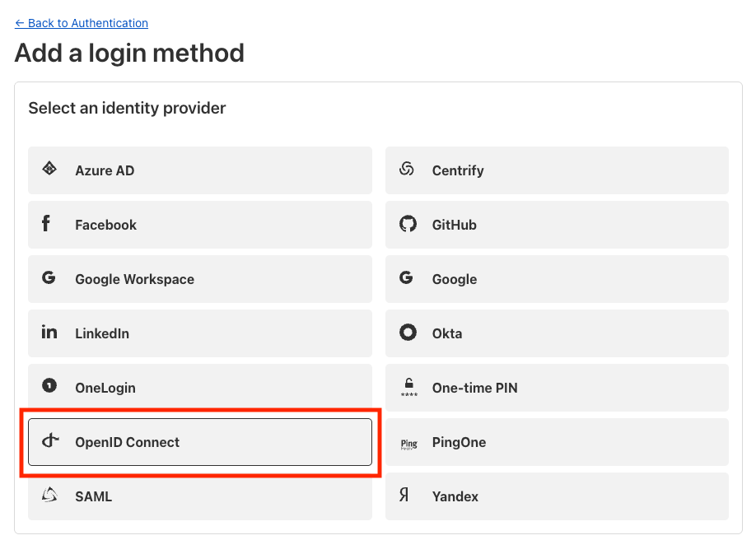The height and width of the screenshot is (554, 756).
Task: Click the LinkedIn logo icon
Action: click(x=49, y=333)
